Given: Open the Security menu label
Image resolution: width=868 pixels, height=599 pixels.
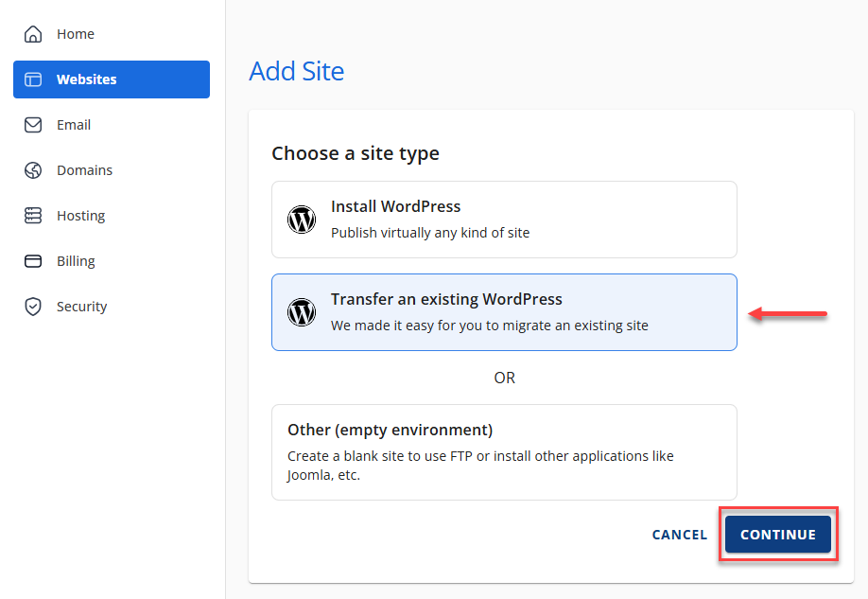Looking at the screenshot, I should click(81, 307).
